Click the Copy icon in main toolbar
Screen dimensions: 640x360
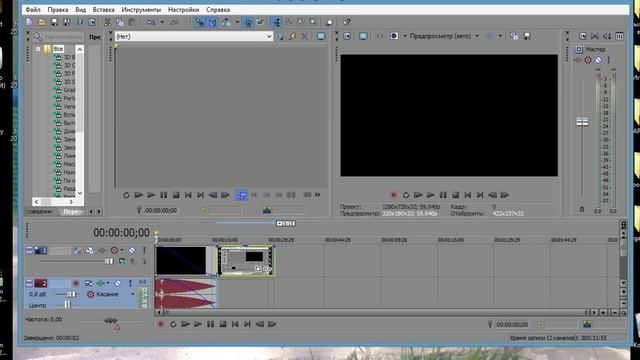(120, 22)
